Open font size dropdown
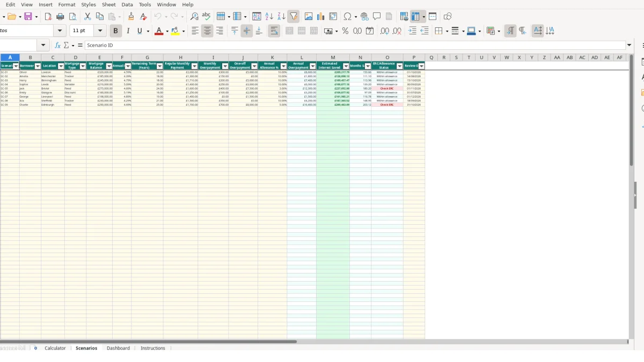Screen dimensions: 644x362 pyautogui.click(x=100, y=31)
